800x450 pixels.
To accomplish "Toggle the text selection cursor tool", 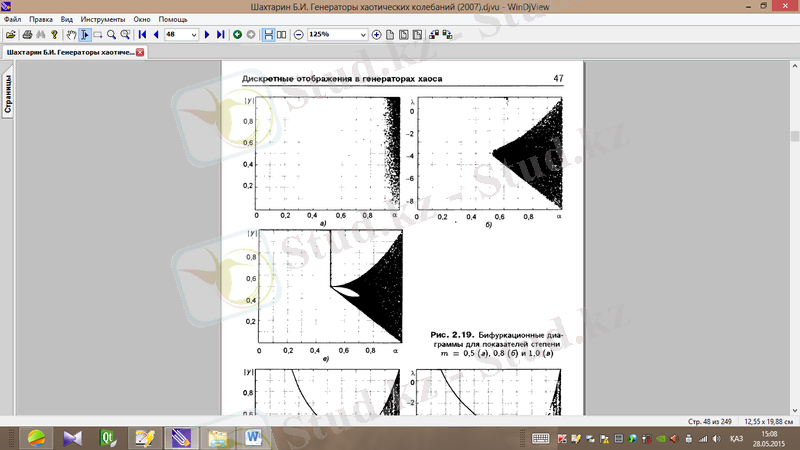I will coord(84,35).
